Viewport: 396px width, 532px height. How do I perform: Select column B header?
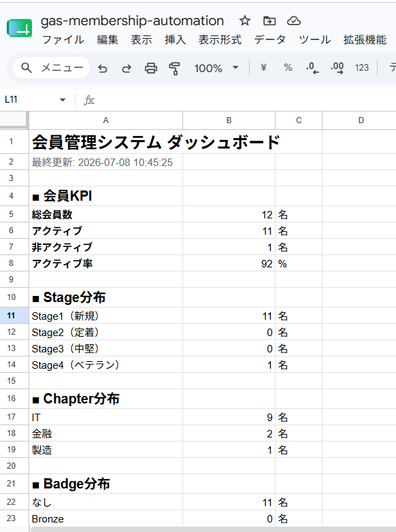click(229, 120)
